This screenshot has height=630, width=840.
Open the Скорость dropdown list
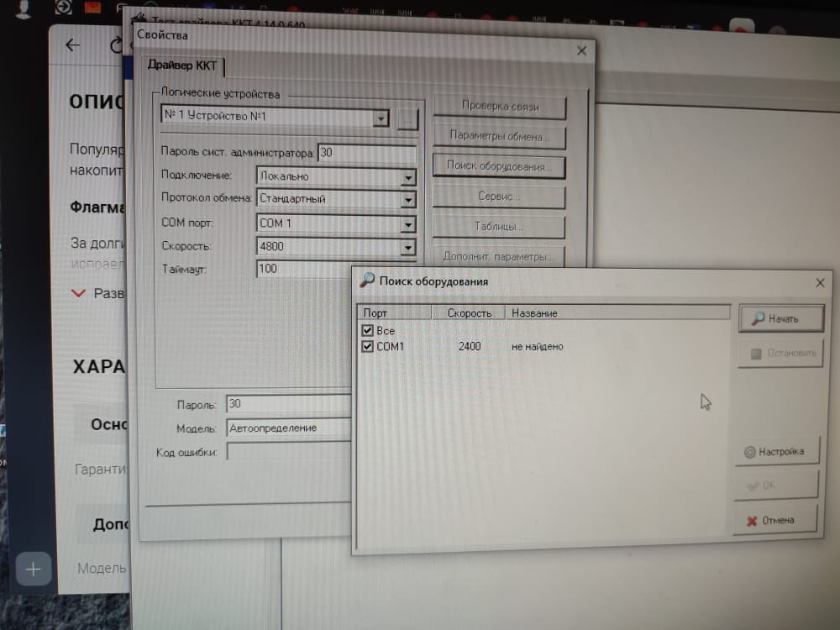coord(408,247)
